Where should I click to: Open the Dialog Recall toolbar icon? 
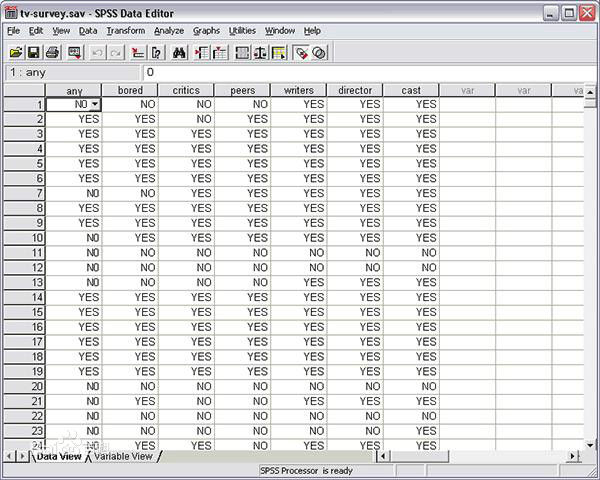click(x=74, y=52)
